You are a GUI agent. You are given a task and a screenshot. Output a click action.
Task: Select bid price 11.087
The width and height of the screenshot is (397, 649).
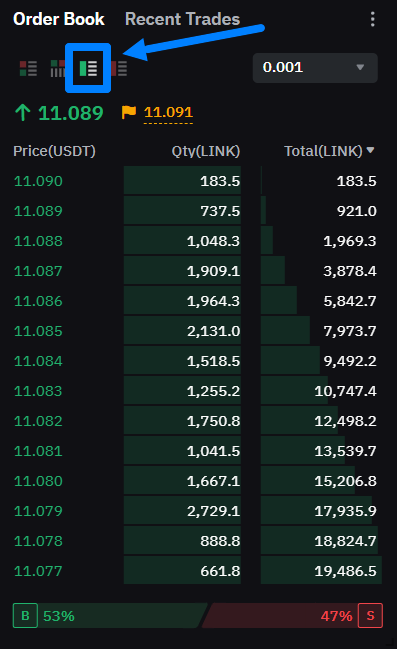(38, 271)
